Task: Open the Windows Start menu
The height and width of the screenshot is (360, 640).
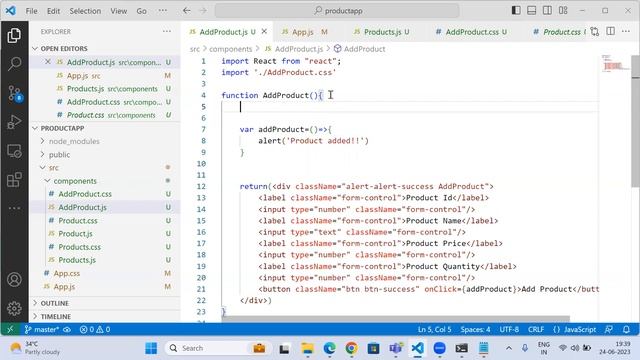Action: pyautogui.click(x=151, y=348)
